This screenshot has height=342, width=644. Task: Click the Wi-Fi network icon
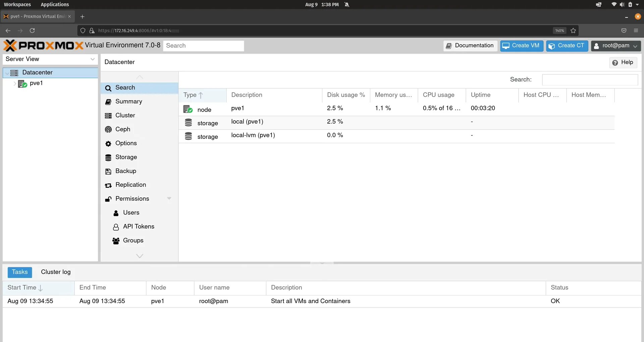pyautogui.click(x=614, y=4)
